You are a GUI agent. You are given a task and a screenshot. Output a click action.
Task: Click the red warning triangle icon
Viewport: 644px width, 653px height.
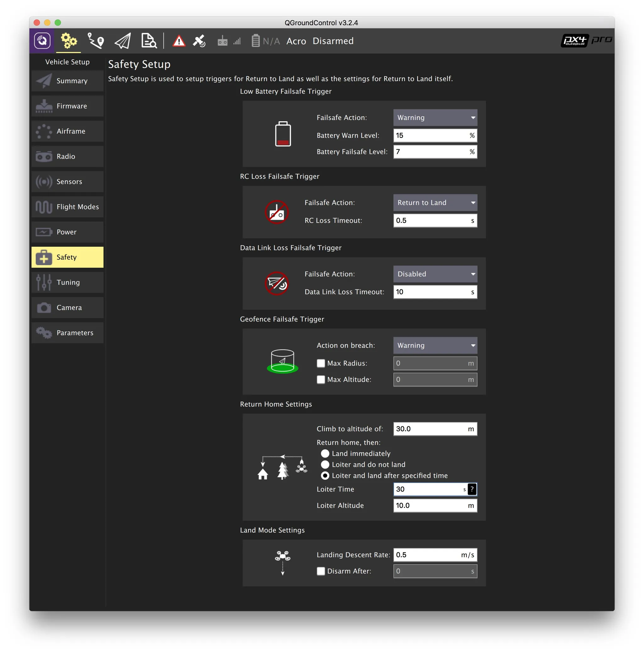pos(179,41)
